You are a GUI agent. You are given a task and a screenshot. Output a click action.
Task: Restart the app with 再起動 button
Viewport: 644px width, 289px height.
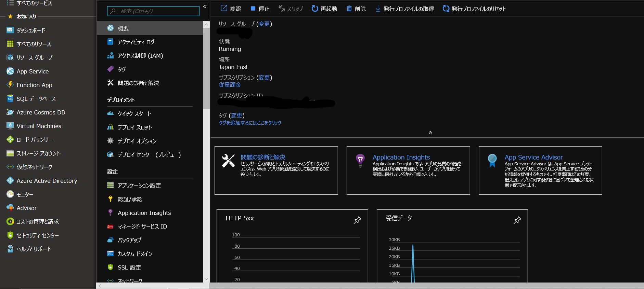(324, 9)
